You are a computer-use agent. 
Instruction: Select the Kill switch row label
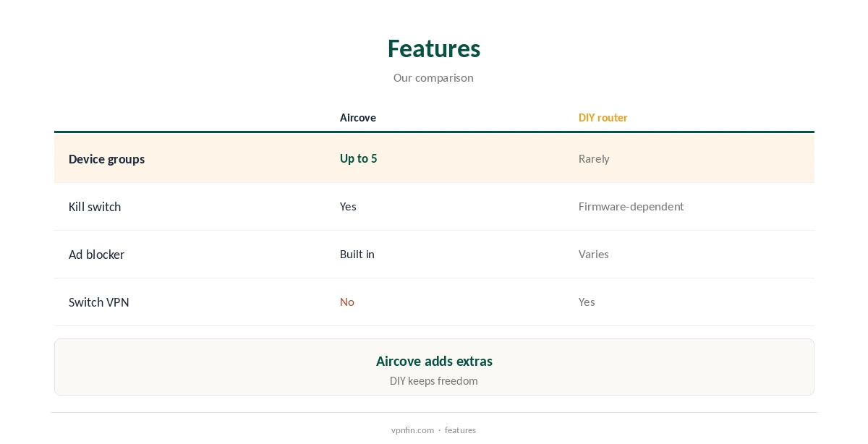coord(95,207)
